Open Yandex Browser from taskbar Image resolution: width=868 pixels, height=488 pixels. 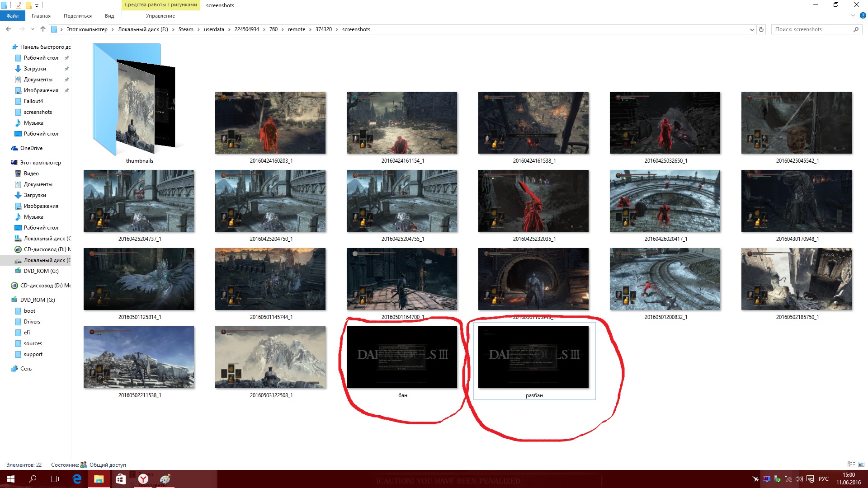click(x=143, y=479)
